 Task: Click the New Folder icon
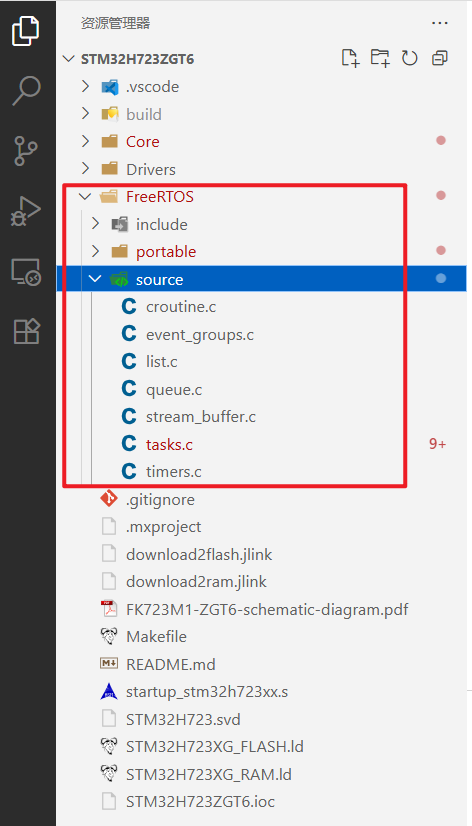click(x=380, y=58)
